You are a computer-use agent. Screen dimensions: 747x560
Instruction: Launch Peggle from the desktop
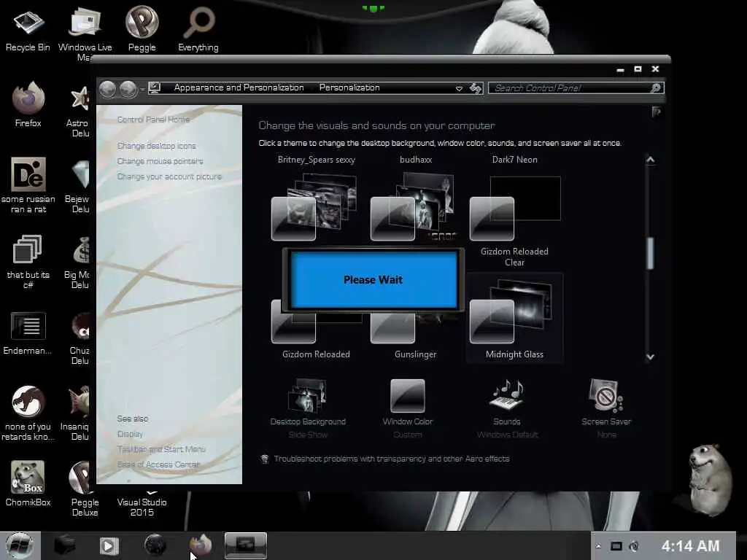[x=142, y=28]
